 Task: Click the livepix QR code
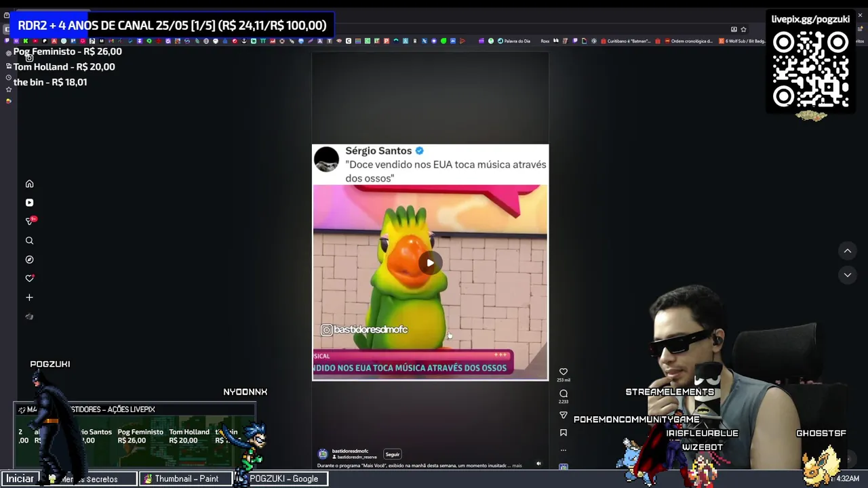click(x=810, y=70)
